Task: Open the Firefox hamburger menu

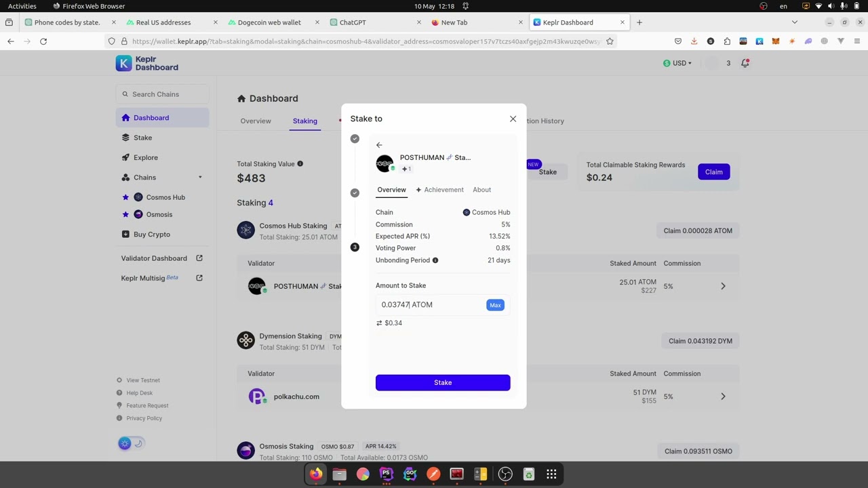Action: pyautogui.click(x=857, y=41)
